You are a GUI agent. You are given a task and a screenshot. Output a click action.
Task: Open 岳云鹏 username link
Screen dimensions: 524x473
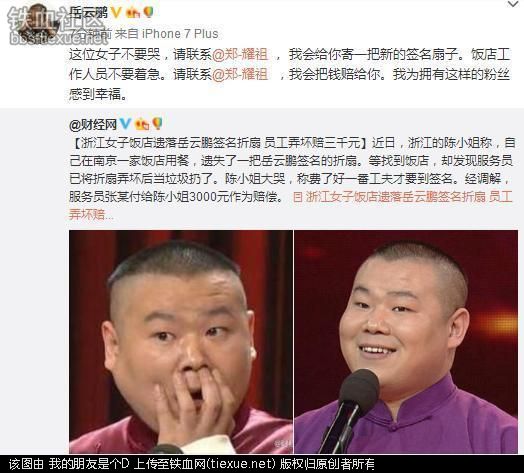point(89,13)
